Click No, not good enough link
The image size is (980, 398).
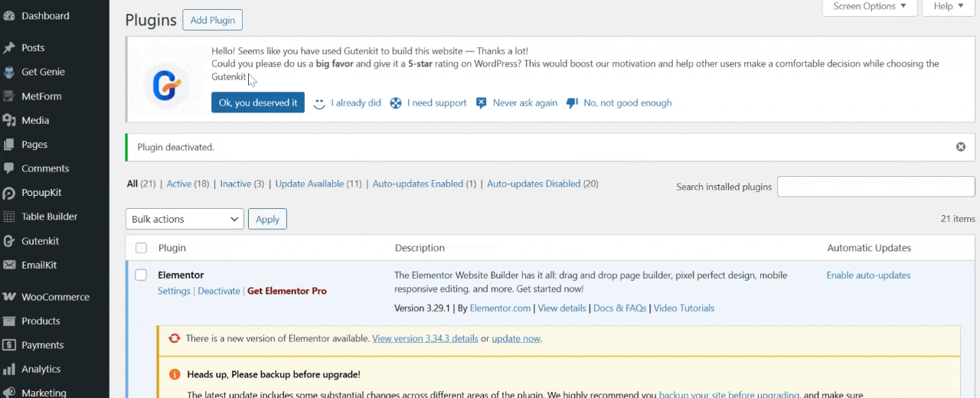pos(628,103)
